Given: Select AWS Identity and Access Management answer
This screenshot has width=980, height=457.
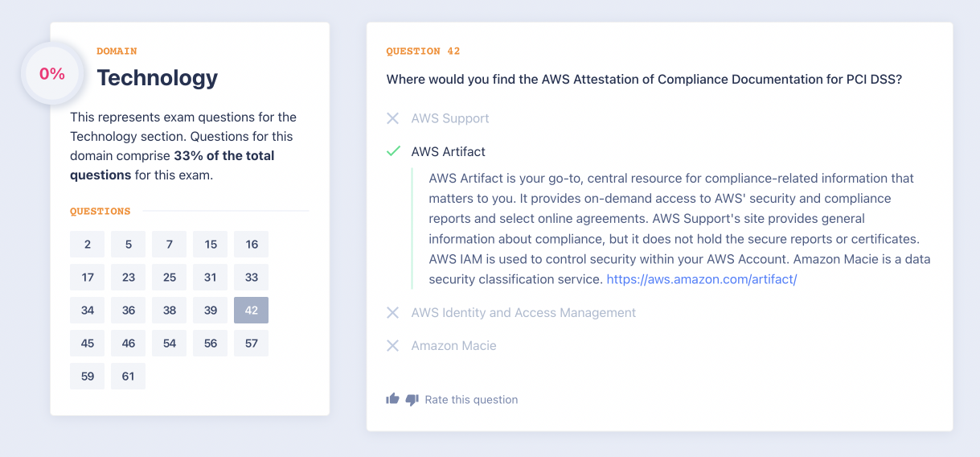Looking at the screenshot, I should coord(523,312).
